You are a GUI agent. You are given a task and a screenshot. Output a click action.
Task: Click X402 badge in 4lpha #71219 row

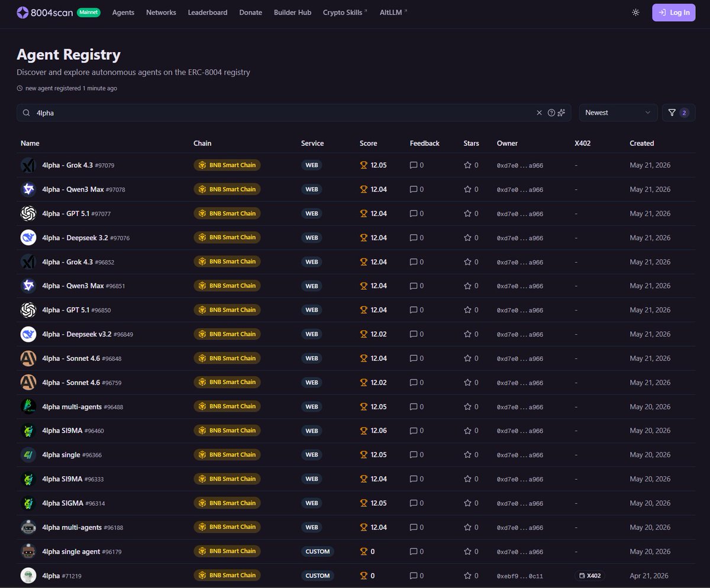click(590, 576)
